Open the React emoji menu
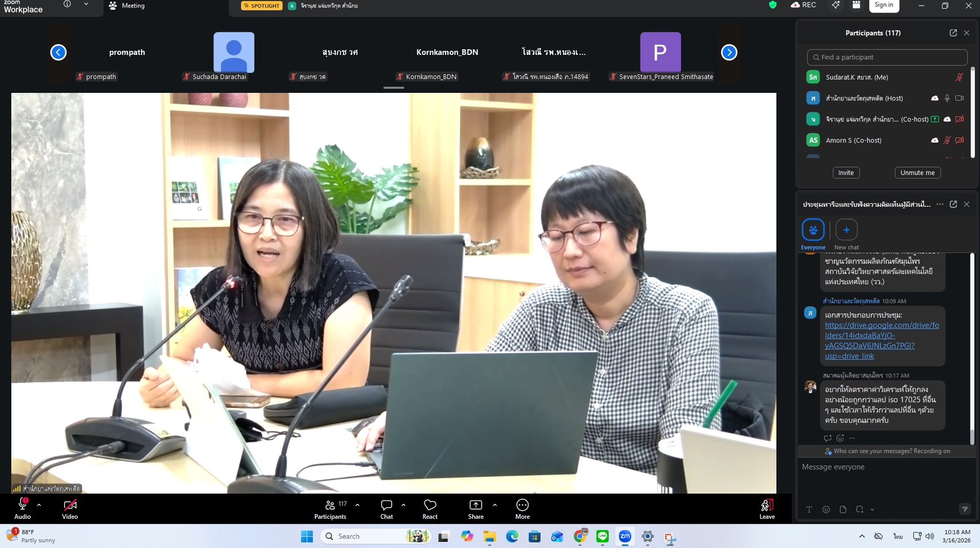 click(430, 505)
